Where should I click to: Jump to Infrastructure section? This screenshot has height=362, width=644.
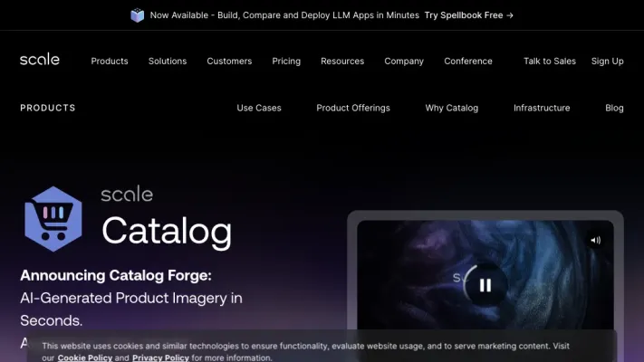point(542,108)
